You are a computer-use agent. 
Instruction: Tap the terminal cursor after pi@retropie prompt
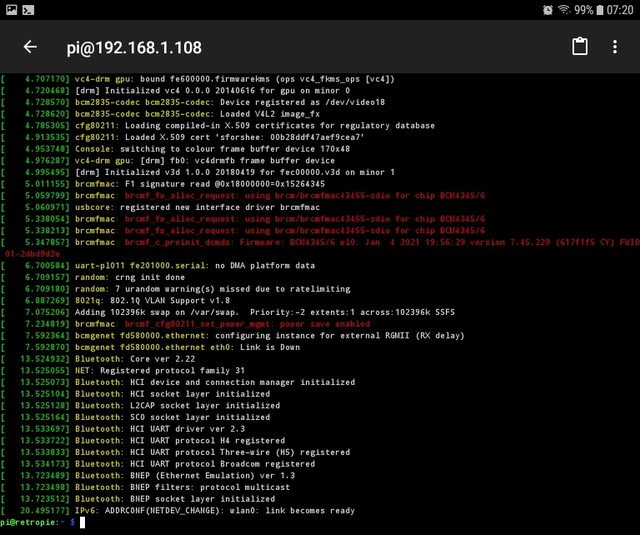pos(82,522)
